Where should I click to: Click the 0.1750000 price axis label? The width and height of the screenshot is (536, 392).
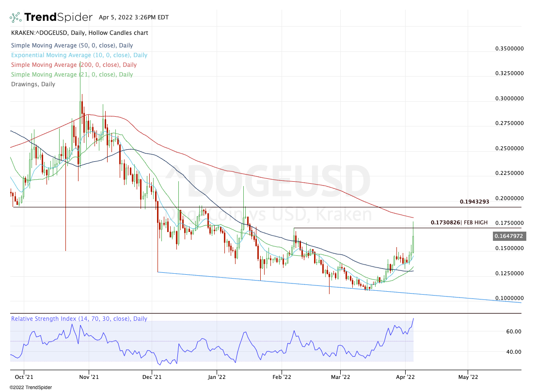tap(509, 223)
